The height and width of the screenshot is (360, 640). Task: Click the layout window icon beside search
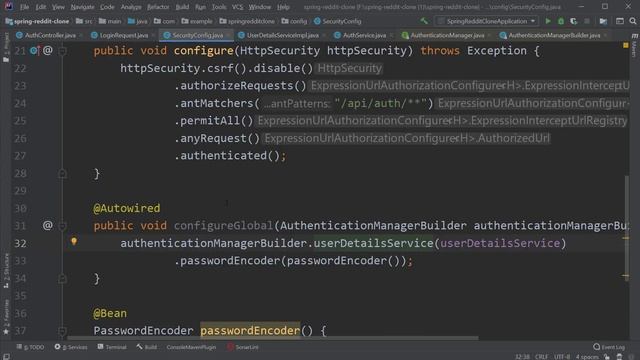620,21
